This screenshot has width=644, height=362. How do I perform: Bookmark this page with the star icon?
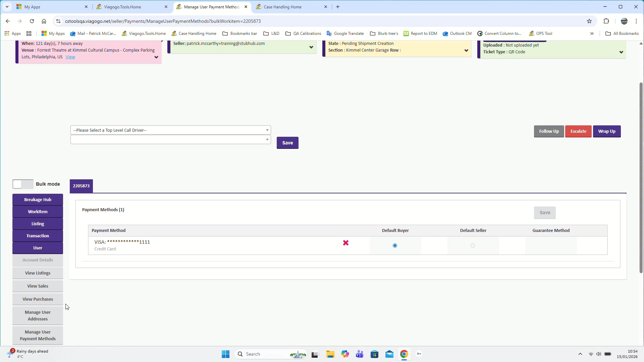point(589,21)
